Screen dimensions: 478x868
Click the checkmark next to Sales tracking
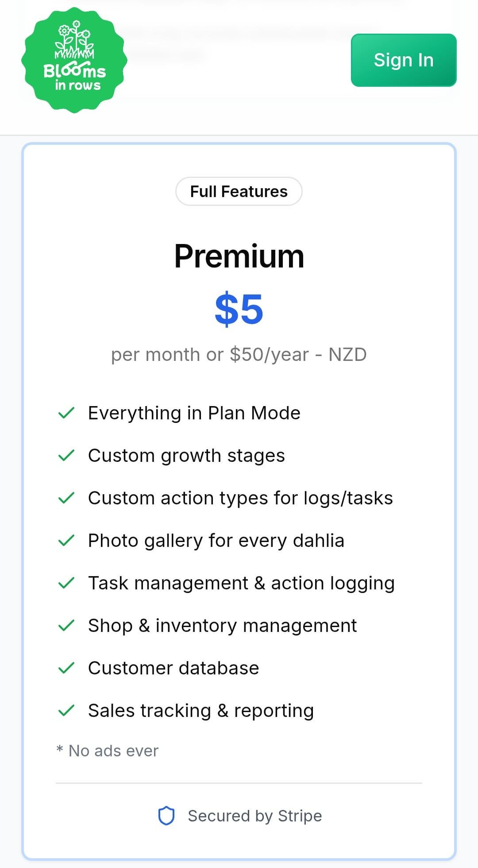66,710
